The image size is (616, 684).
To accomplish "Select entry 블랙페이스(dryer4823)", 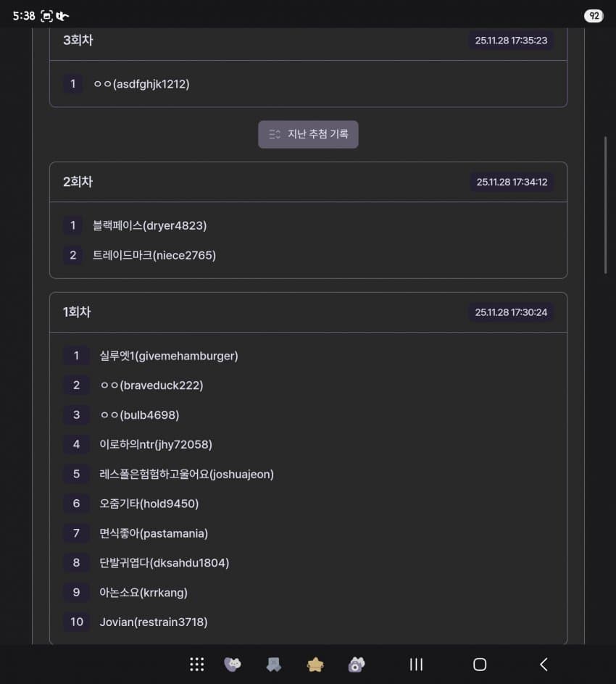I will (x=150, y=225).
